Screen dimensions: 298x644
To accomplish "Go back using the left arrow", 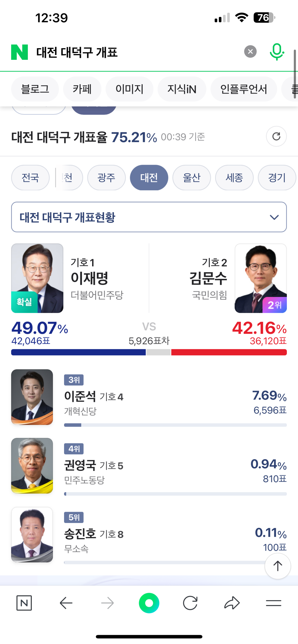I will click(66, 603).
